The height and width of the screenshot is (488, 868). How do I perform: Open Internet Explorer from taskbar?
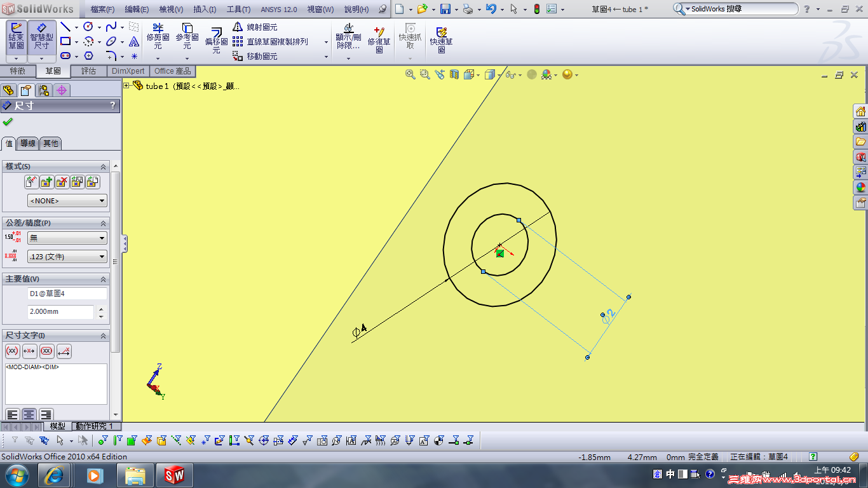click(x=54, y=475)
